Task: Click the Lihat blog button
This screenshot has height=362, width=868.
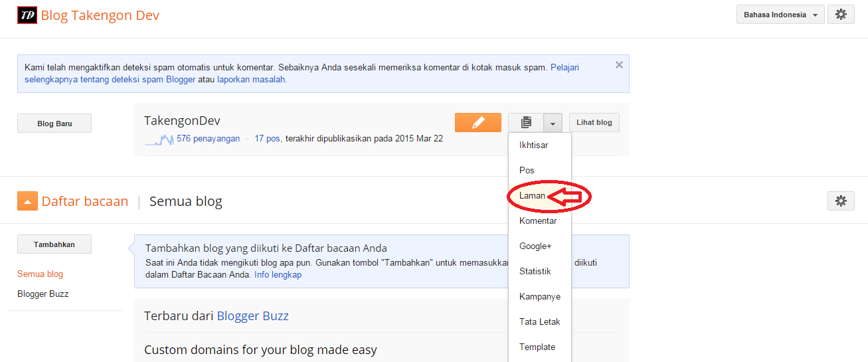Action: [x=594, y=123]
